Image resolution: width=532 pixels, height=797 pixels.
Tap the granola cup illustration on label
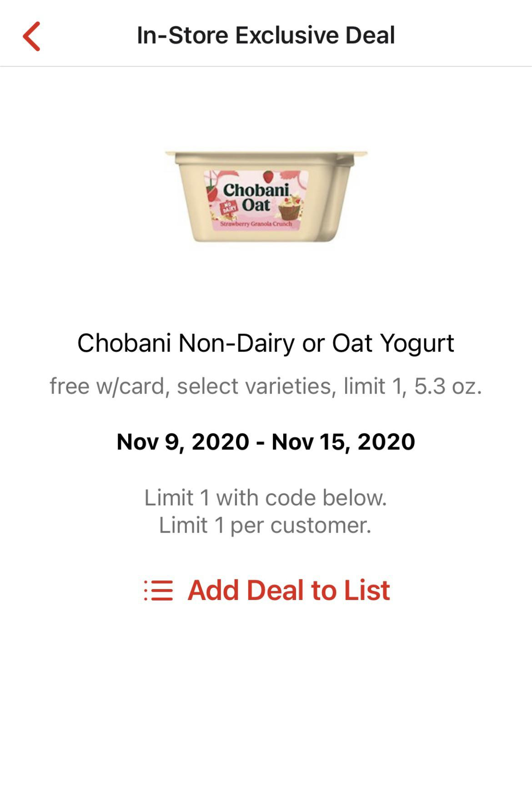pyautogui.click(x=290, y=209)
